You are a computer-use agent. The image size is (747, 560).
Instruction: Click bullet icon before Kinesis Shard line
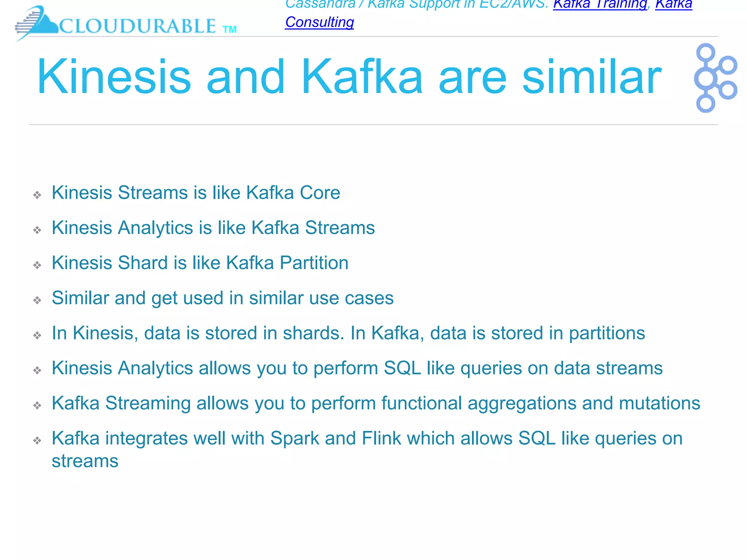(x=37, y=265)
